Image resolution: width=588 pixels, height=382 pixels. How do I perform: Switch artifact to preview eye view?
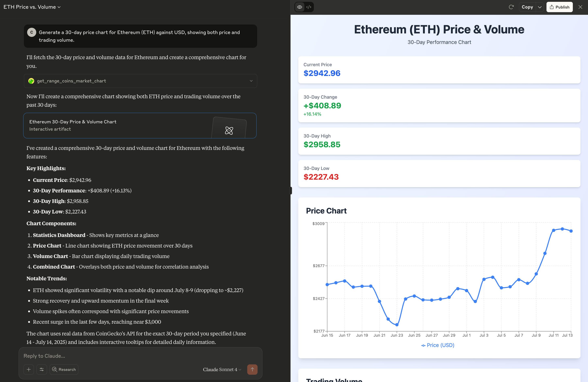click(x=300, y=7)
